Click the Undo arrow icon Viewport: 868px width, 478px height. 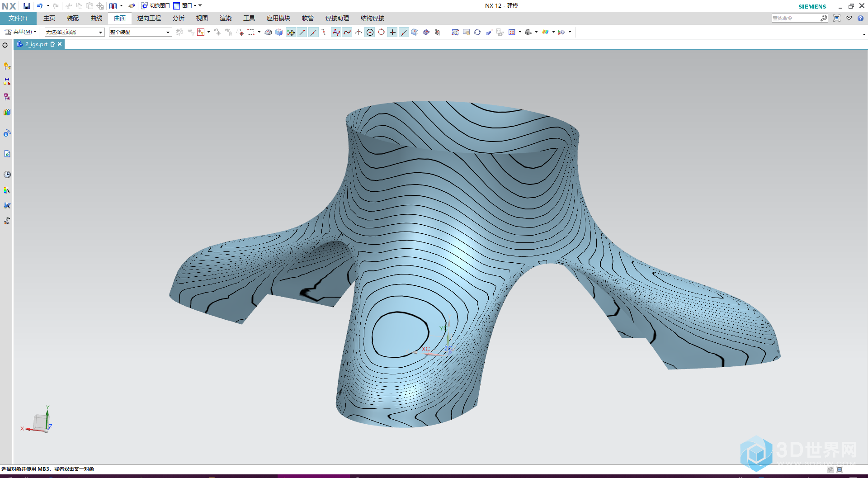pyautogui.click(x=40, y=6)
